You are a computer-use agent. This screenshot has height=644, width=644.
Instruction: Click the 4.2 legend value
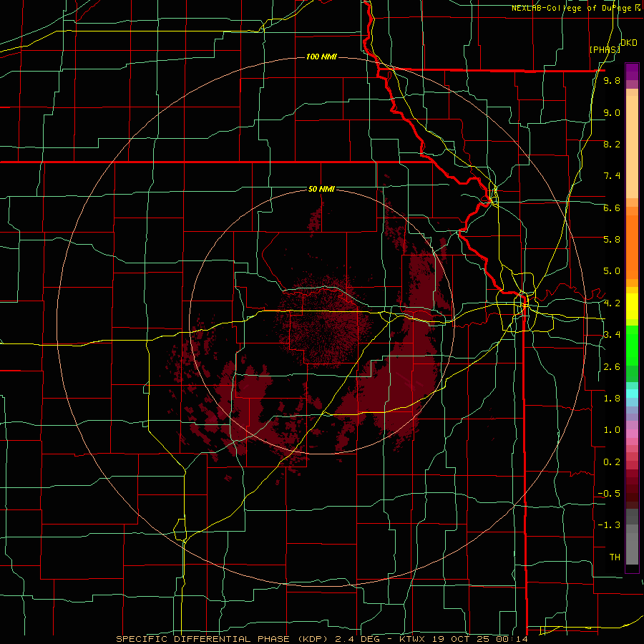click(612, 303)
